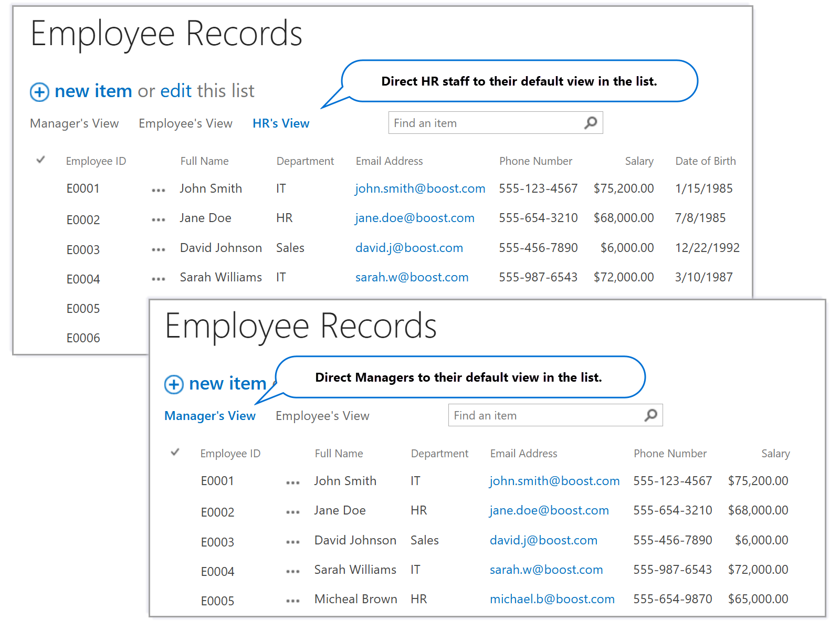
Task: Click the search magnifier in bottom Find an item box
Action: tap(650, 415)
